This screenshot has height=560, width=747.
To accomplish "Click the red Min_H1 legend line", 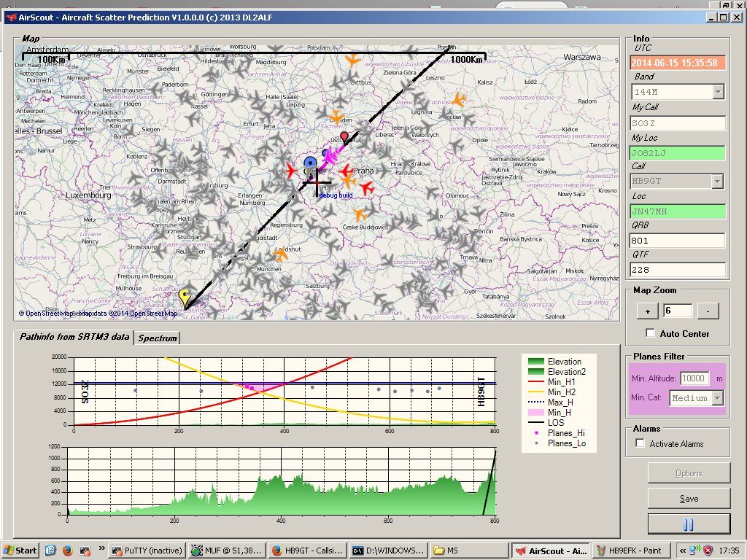I will click(536, 382).
